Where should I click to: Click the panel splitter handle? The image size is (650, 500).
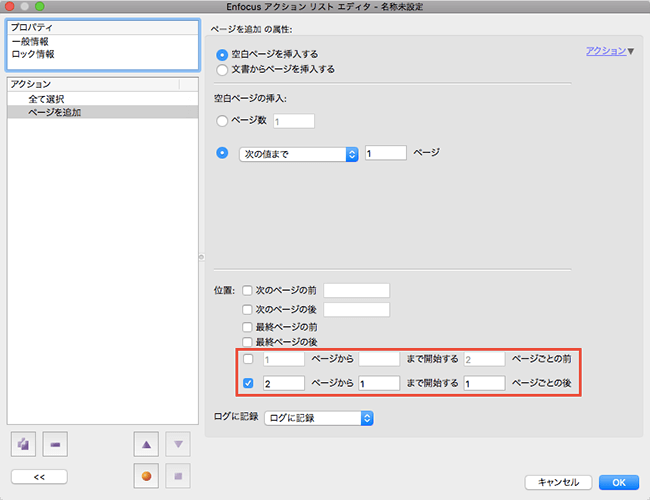point(201,257)
